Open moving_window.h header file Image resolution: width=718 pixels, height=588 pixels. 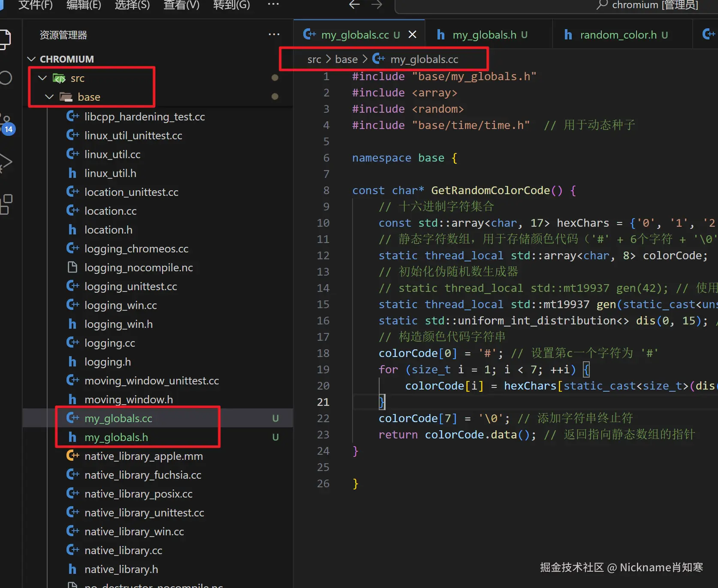[x=129, y=399]
